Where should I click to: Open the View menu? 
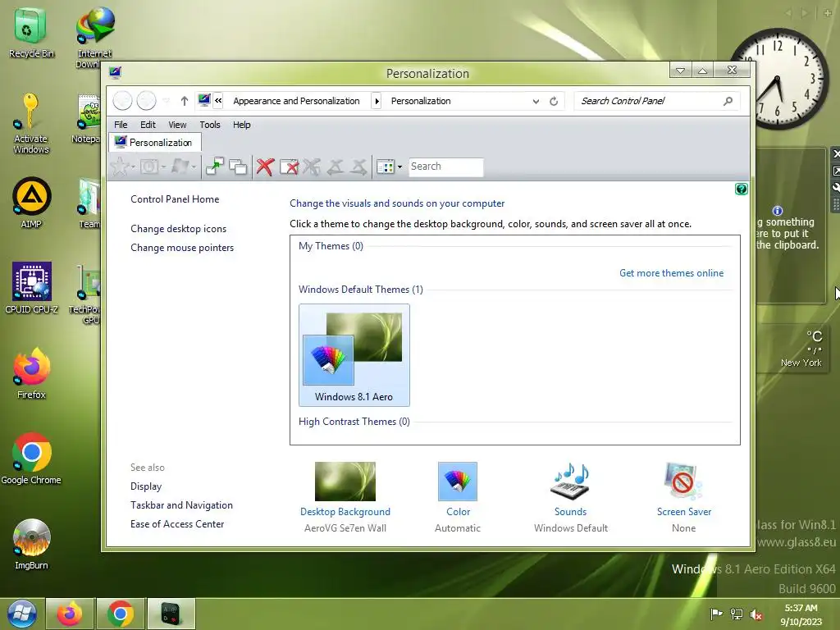pos(177,125)
